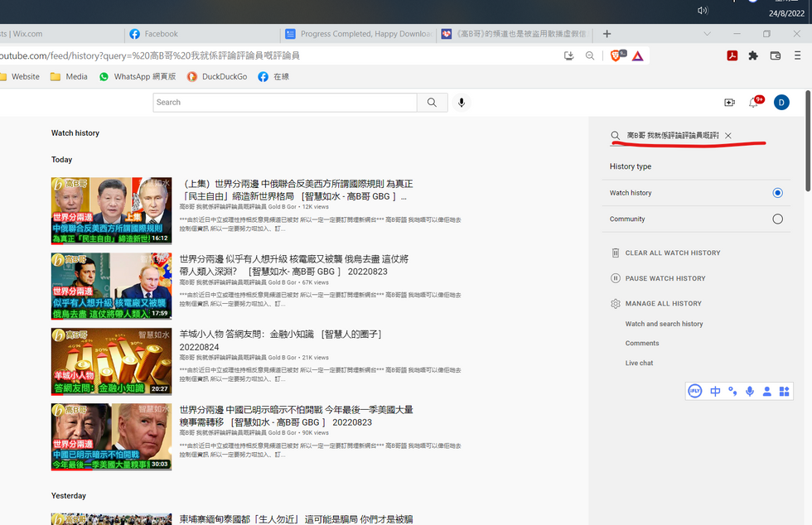Click the punctuation mode icon in IME bar

[732, 392]
